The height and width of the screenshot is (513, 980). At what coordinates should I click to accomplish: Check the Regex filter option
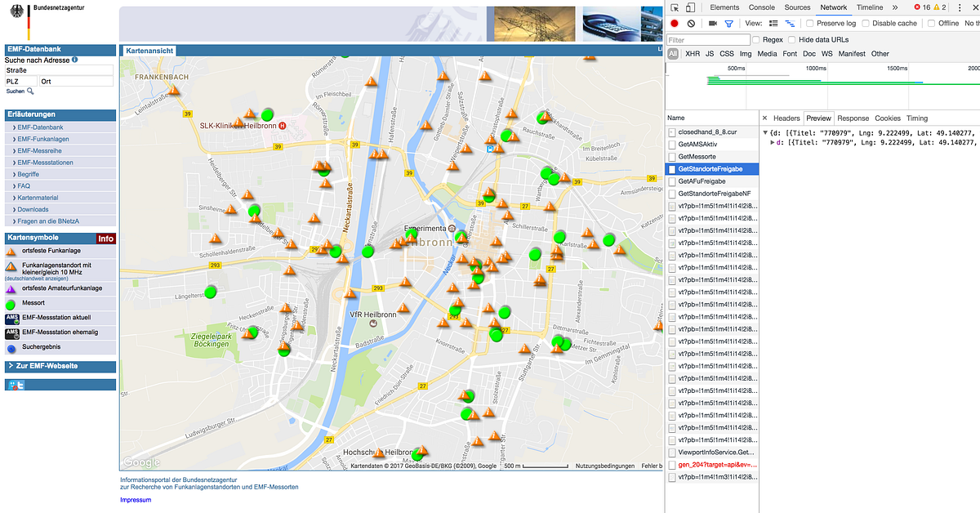(756, 39)
